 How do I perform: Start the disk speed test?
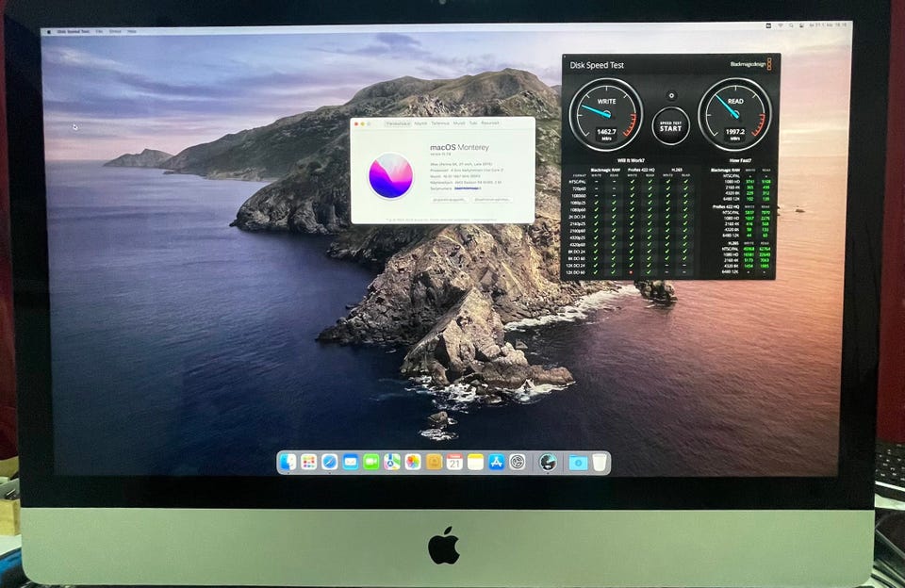(670, 126)
